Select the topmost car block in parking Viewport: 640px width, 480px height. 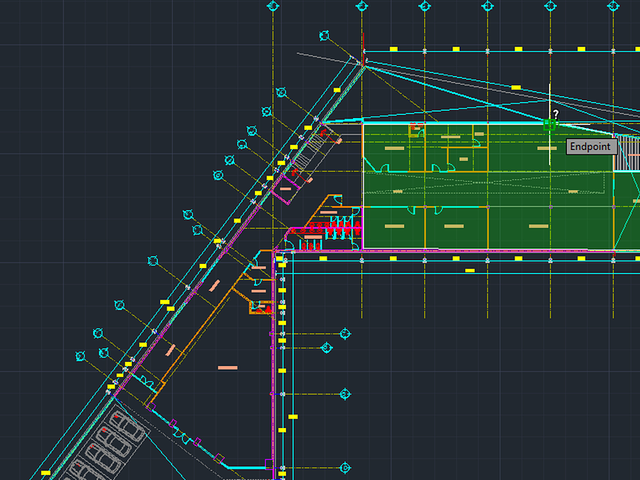point(127,424)
